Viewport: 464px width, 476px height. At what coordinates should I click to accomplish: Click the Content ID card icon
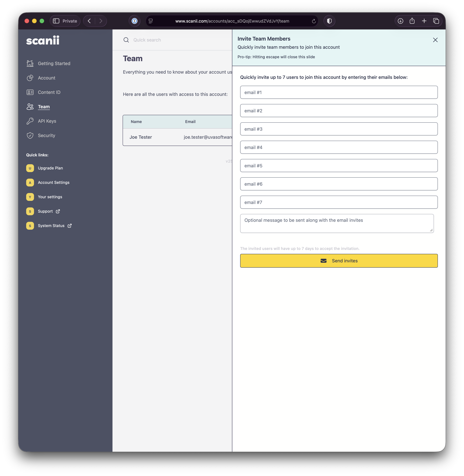coord(30,92)
